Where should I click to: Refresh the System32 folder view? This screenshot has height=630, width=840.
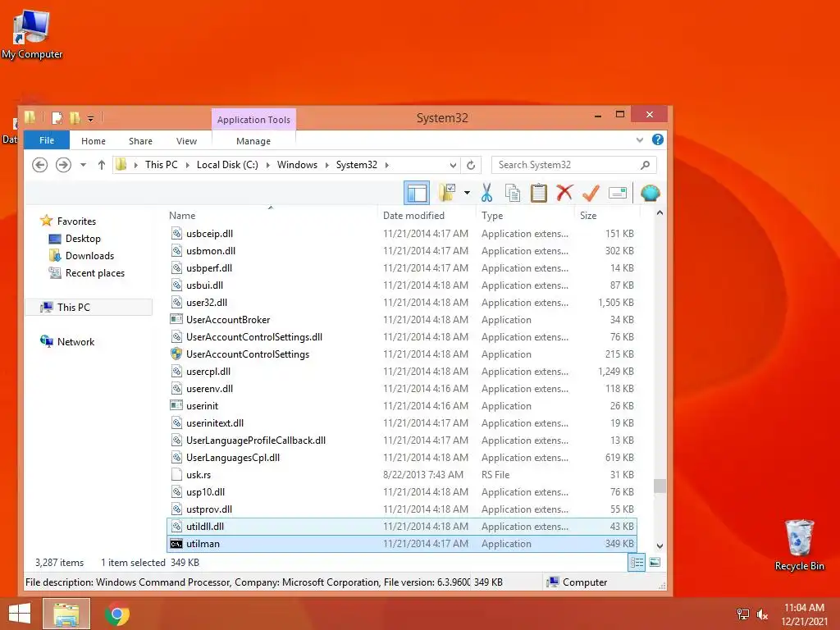[471, 165]
